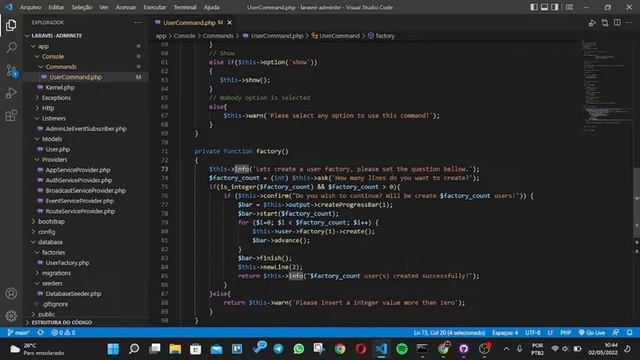
Task: Open Spotify from the taskbar
Action: click(x=402, y=349)
